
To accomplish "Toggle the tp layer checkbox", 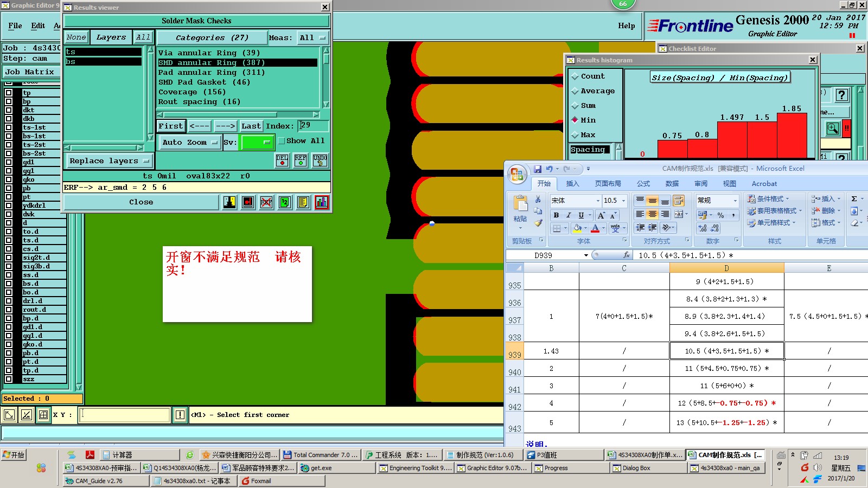I will point(9,93).
